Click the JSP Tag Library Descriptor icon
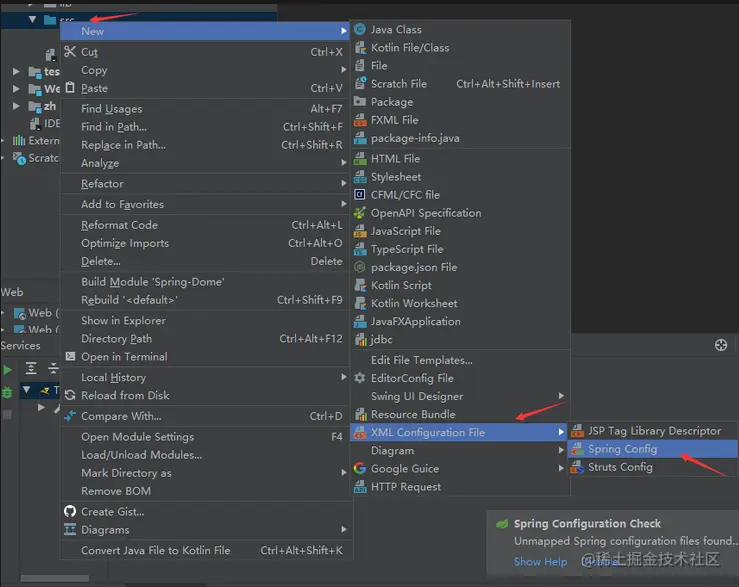 click(x=577, y=430)
